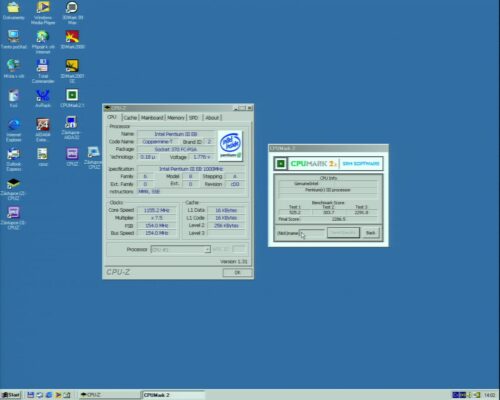Open the SPD tab in CPU-Z
Viewport: 500px width, 400px height.
point(193,118)
